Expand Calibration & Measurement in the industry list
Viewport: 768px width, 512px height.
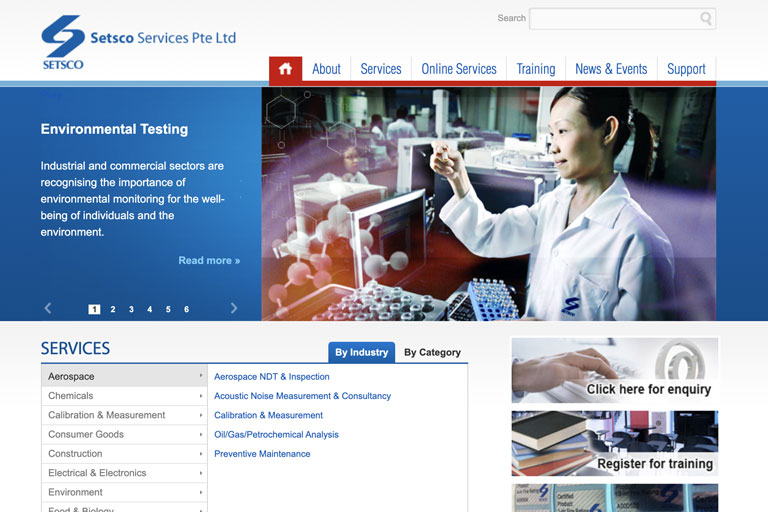124,415
